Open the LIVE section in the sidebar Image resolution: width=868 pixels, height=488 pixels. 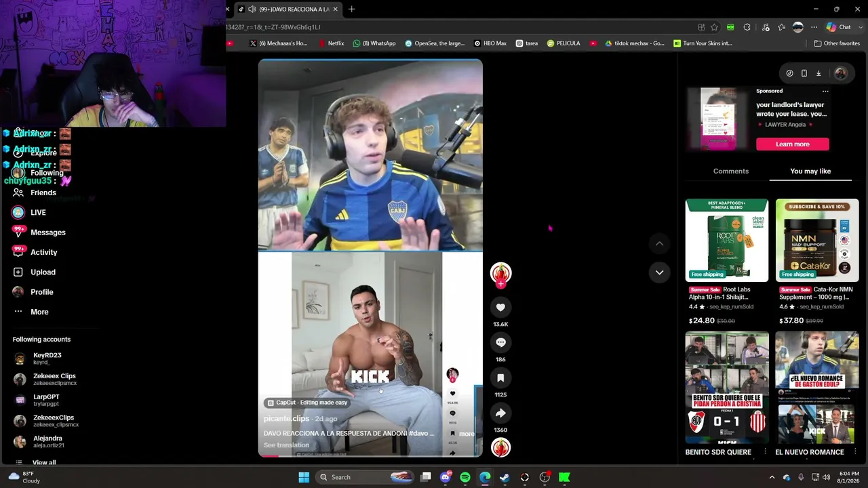click(x=38, y=213)
